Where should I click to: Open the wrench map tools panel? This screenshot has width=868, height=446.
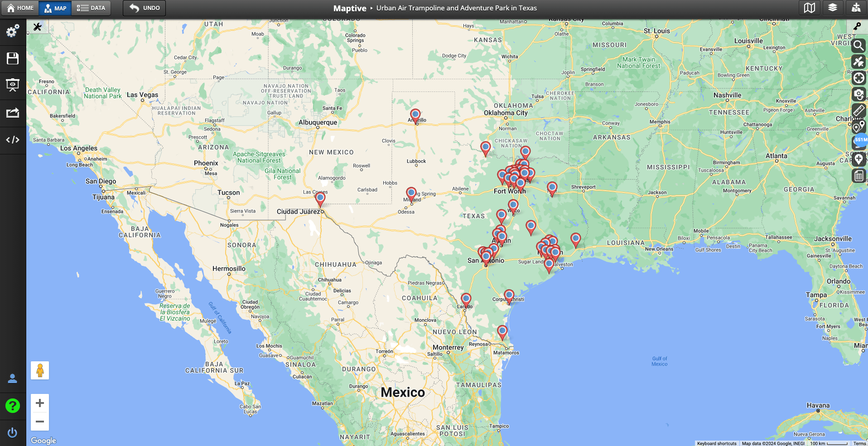pyautogui.click(x=38, y=27)
